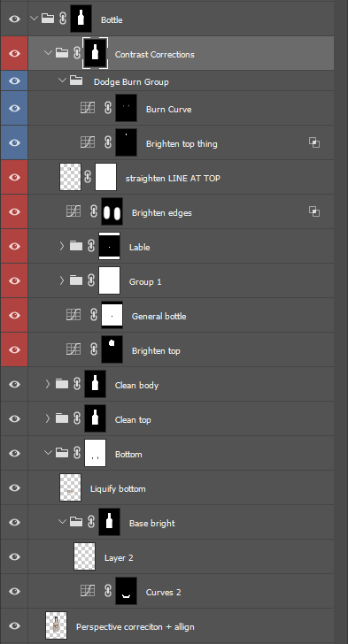Screen dimensions: 348x644
Task: Hide the Perspective correciton + allign layer
Action: (x=14, y=625)
